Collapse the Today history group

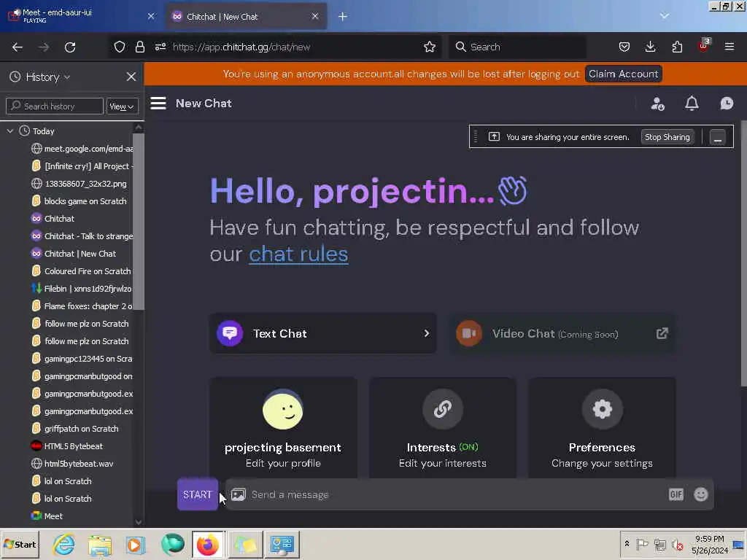(x=10, y=131)
